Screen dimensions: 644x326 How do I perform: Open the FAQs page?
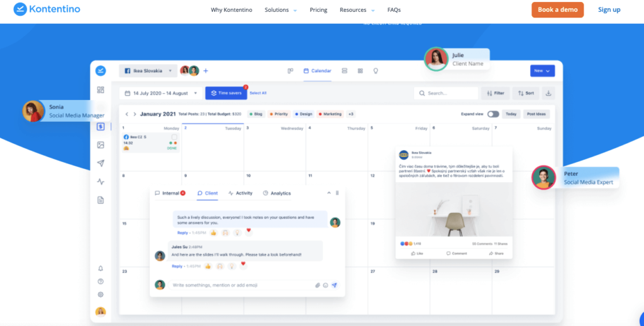tap(394, 10)
